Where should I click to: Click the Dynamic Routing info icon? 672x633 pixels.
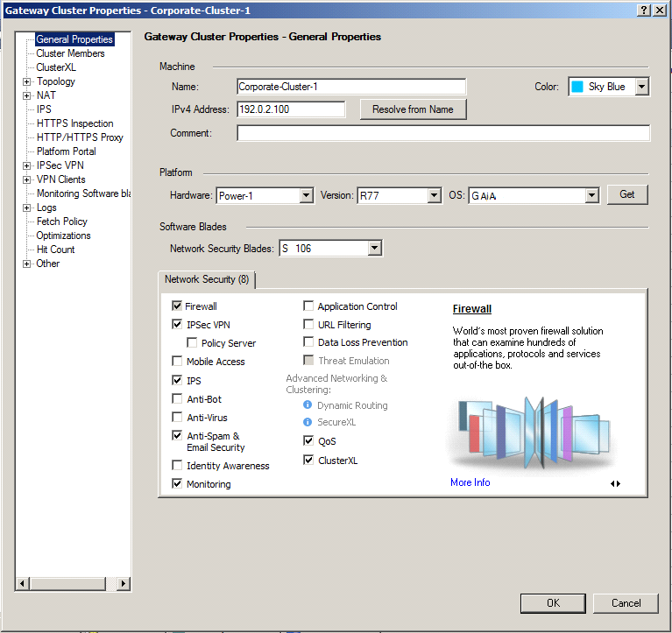pyautogui.click(x=308, y=404)
